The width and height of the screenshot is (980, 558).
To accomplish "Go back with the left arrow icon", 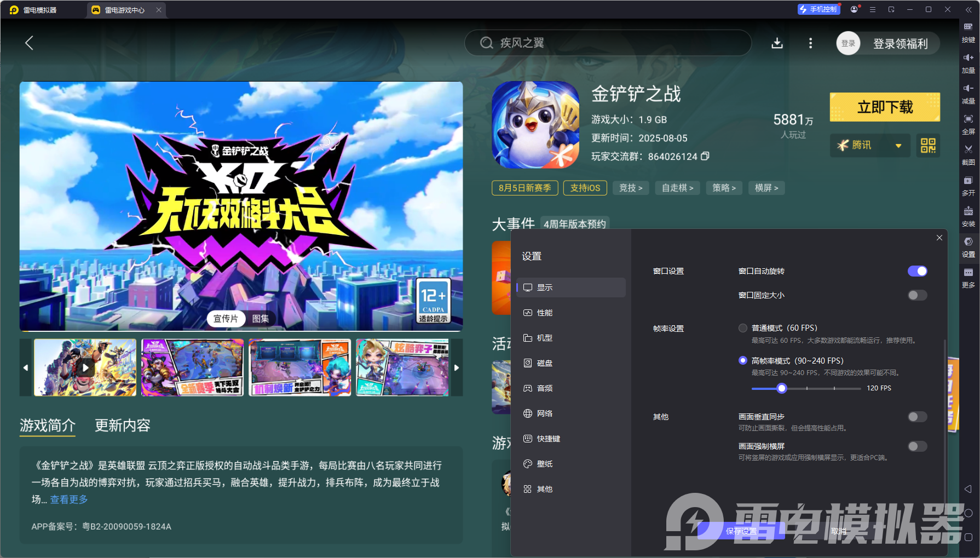I will tap(30, 43).
